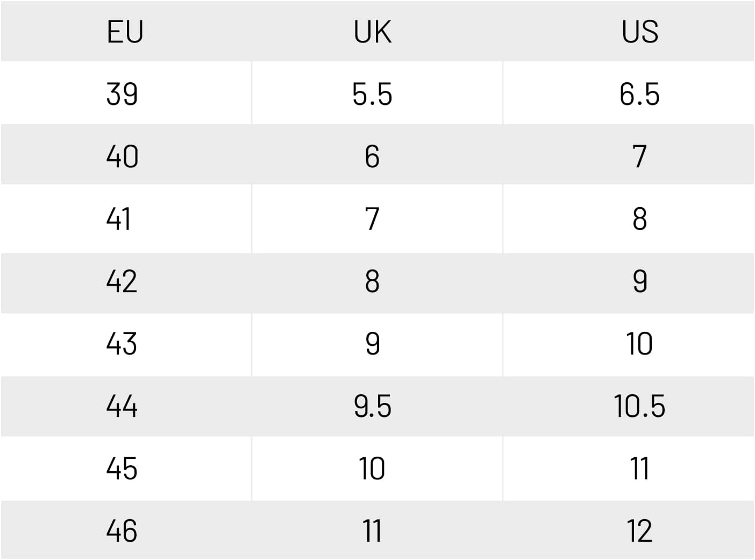Choose EU size 45 cell
Image resolution: width=755 pixels, height=560 pixels.
[122, 469]
